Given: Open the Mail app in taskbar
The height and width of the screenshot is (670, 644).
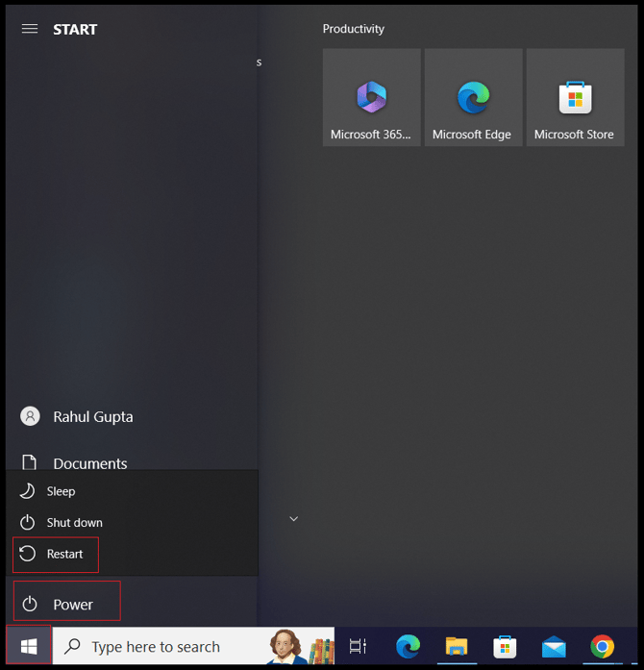Looking at the screenshot, I should 554,647.
